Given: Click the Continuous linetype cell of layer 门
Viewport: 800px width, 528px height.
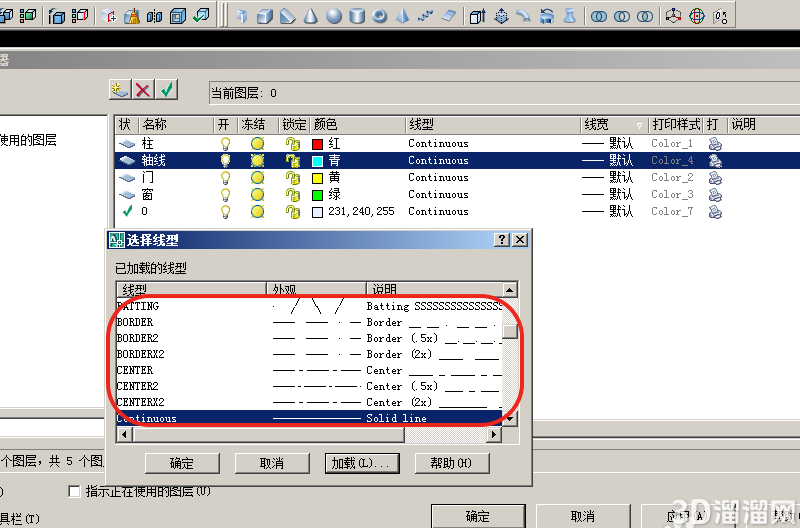Looking at the screenshot, I should coord(438,178).
